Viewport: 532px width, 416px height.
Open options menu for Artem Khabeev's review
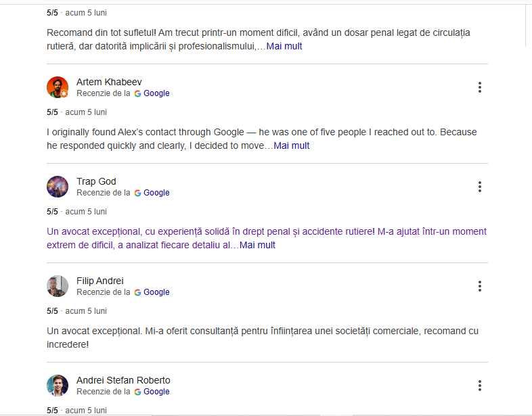[x=479, y=87]
